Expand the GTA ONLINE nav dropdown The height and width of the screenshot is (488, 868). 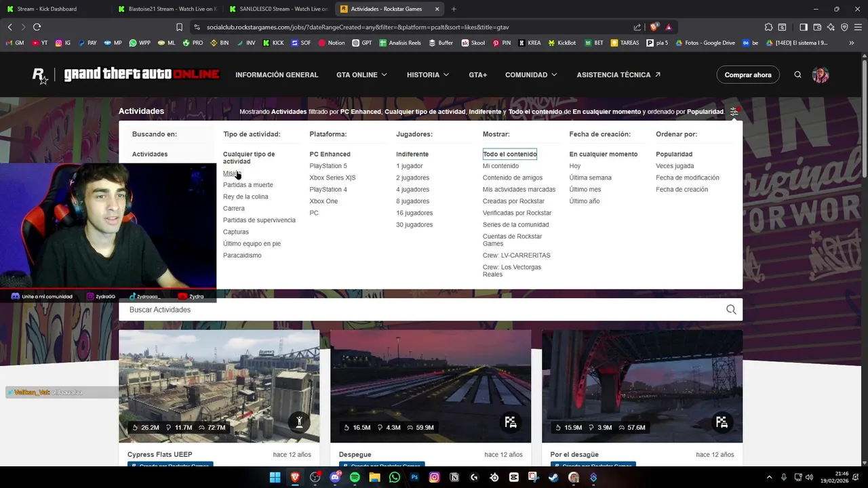click(361, 75)
